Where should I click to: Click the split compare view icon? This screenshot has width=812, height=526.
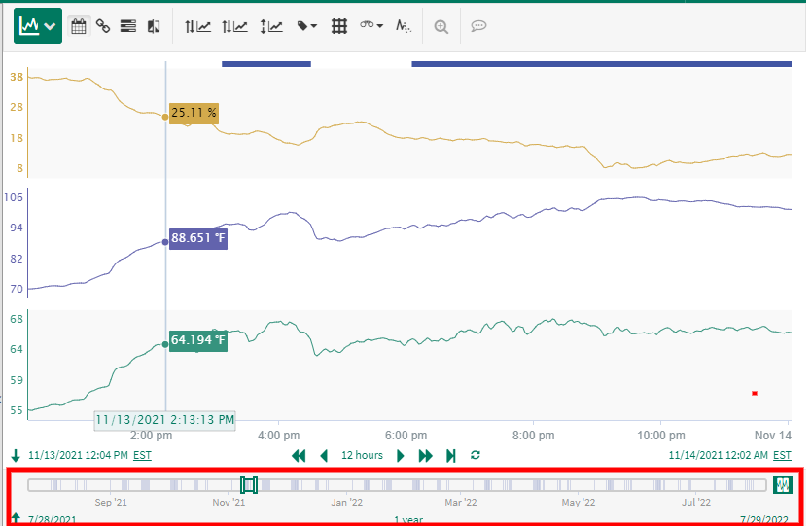click(153, 26)
